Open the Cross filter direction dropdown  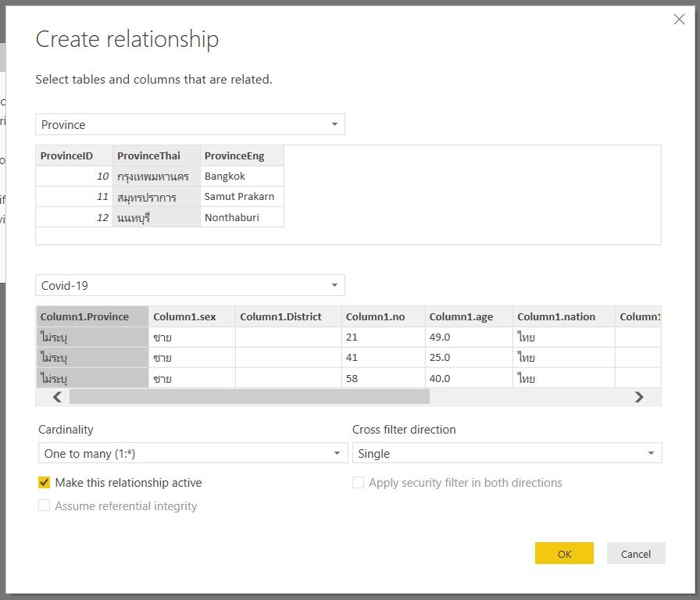point(650,453)
